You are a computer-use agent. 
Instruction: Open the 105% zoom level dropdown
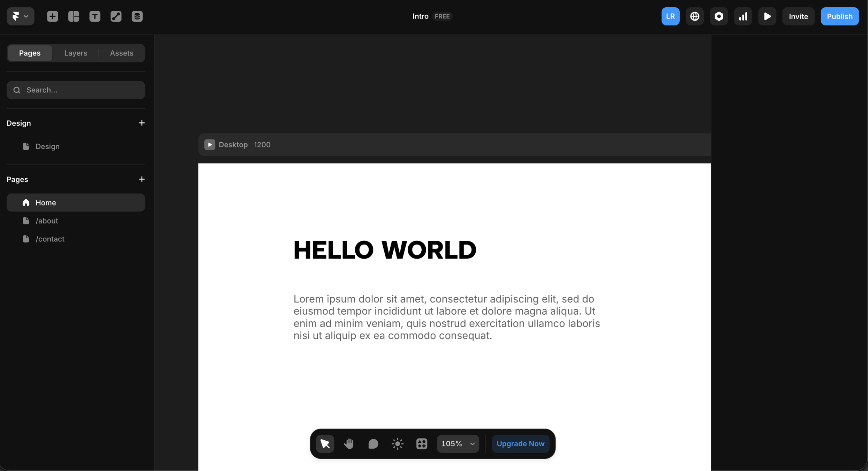[458, 444]
